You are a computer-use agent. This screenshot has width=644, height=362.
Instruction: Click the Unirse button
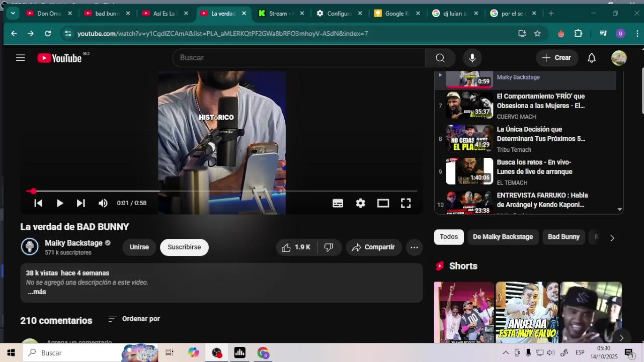(139, 247)
